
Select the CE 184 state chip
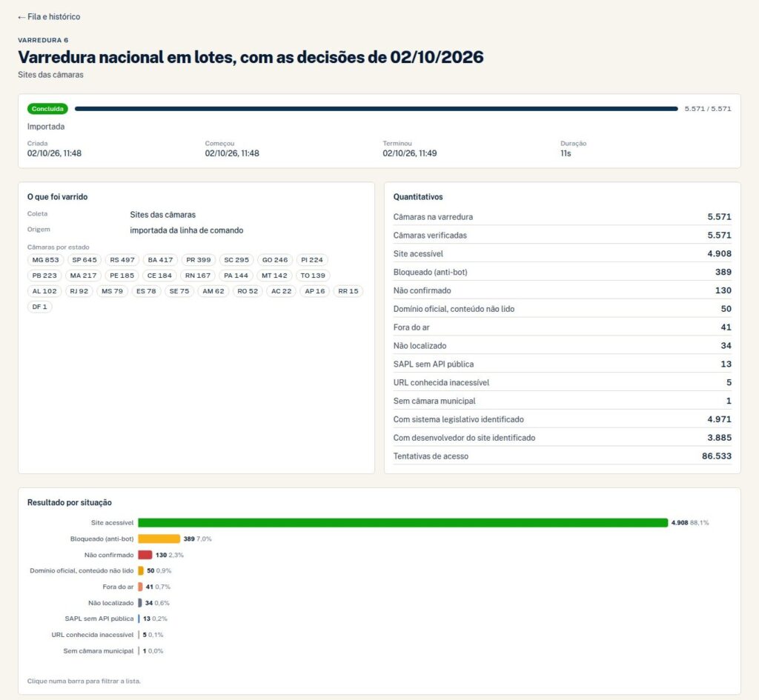159,276
